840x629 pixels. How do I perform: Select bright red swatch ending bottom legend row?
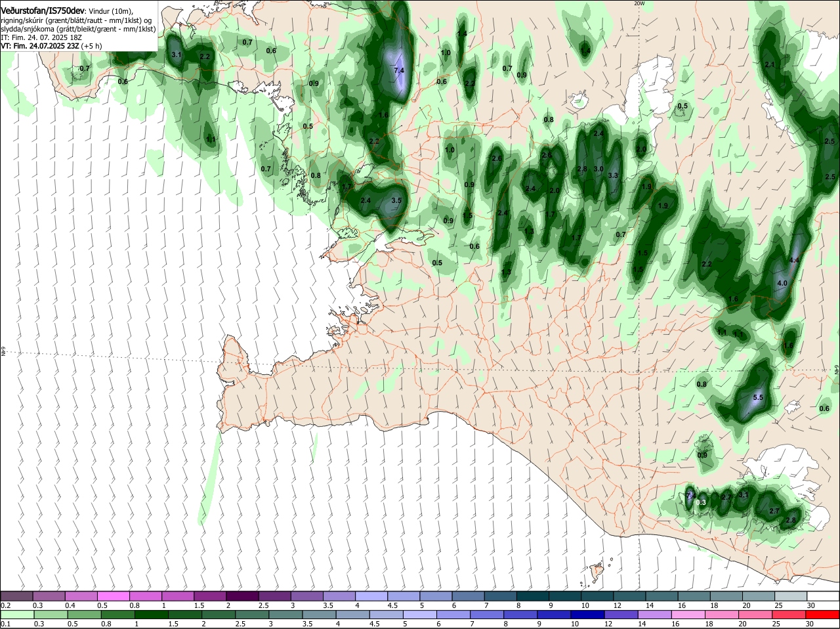[822, 615]
